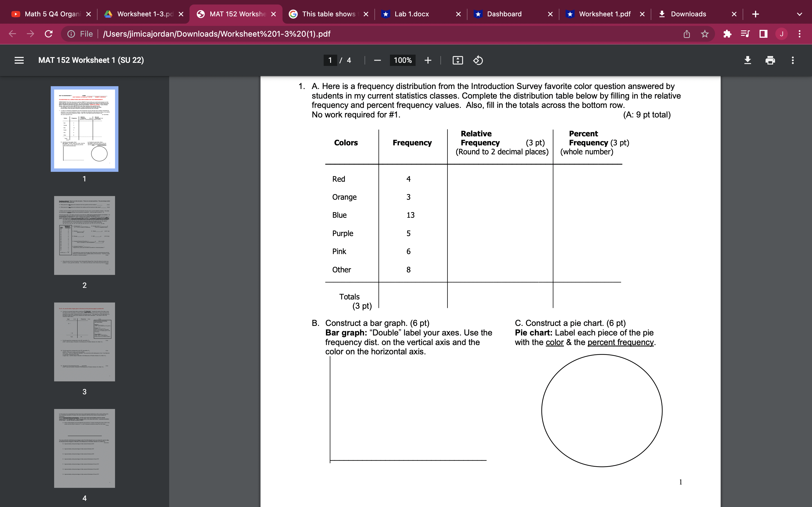Toggle the thumbnail sidebar with hamburger menu

point(19,60)
